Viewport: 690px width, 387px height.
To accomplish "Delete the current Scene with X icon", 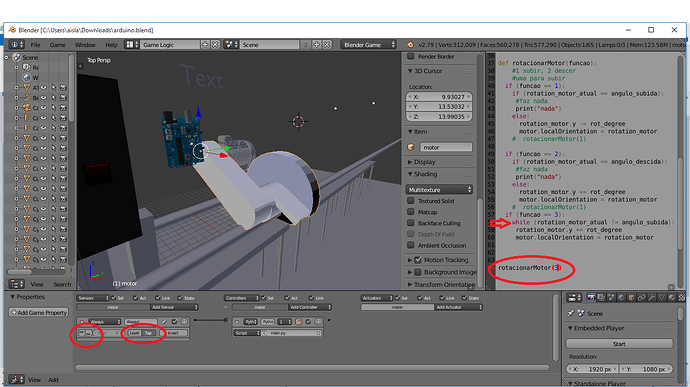I will (x=327, y=44).
